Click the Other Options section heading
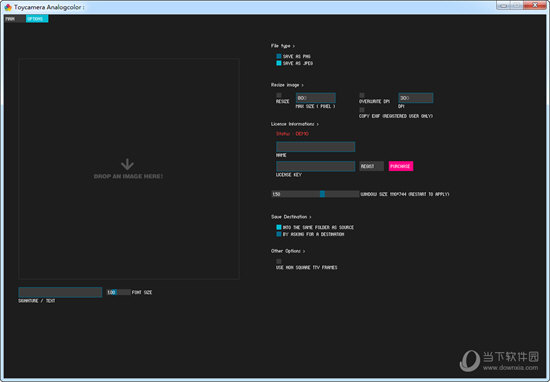 pyautogui.click(x=288, y=251)
